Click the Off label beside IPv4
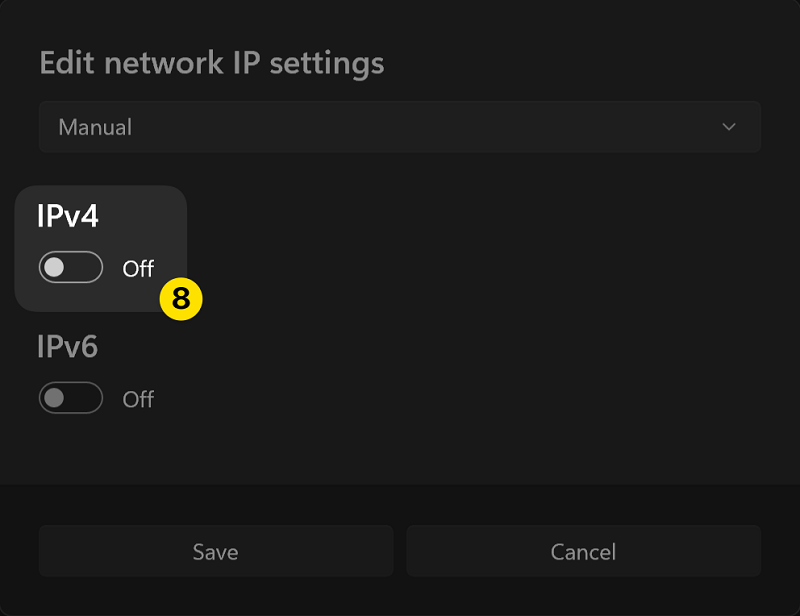The height and width of the screenshot is (616, 800). point(138,269)
